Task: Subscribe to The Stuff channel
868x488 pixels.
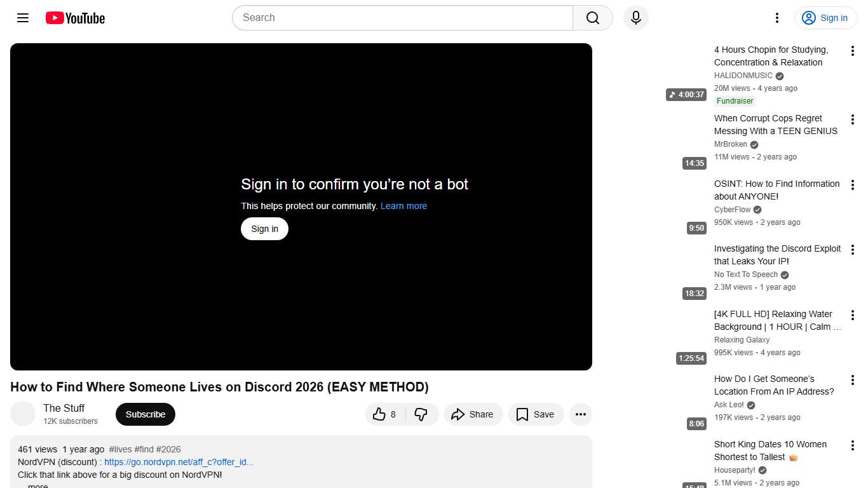Action: point(145,414)
